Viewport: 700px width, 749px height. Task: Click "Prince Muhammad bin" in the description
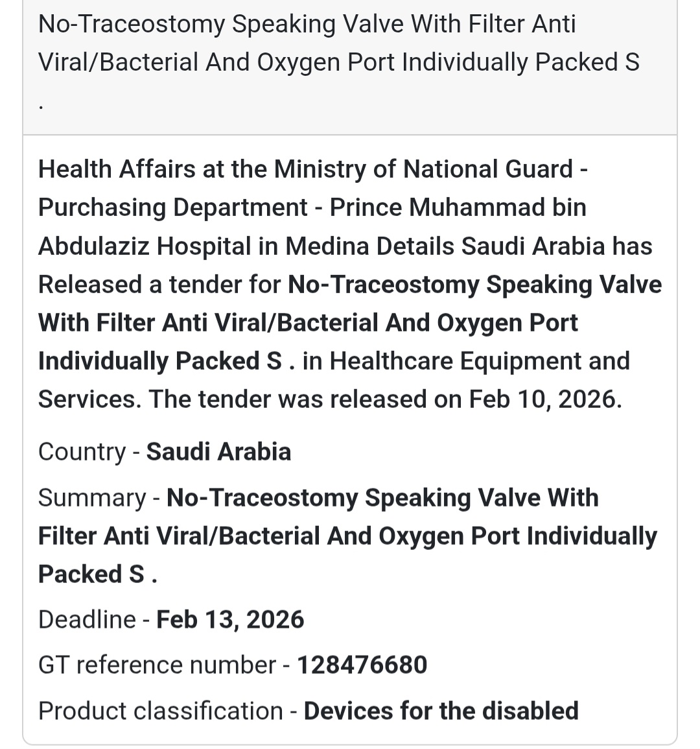(458, 208)
